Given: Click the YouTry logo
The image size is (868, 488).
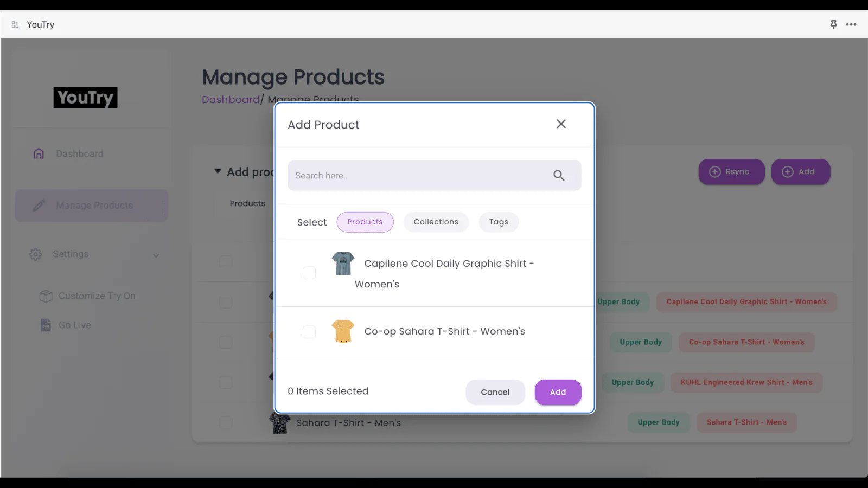Looking at the screenshot, I should click(x=85, y=98).
